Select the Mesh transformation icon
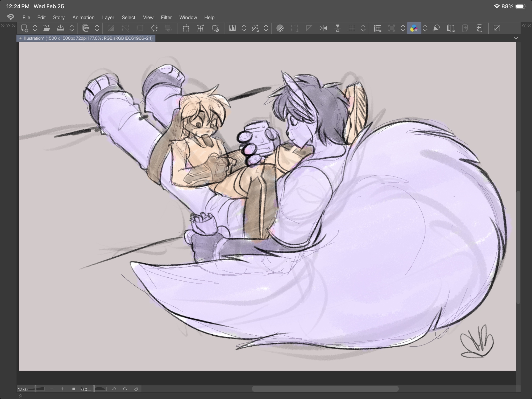 click(201, 28)
